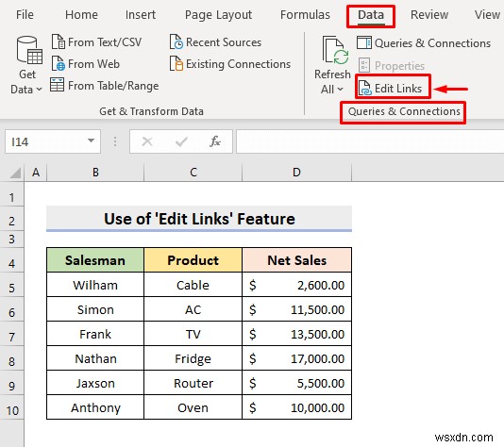Select column B header
Viewport: 504px width, 447px height.
tap(95, 173)
